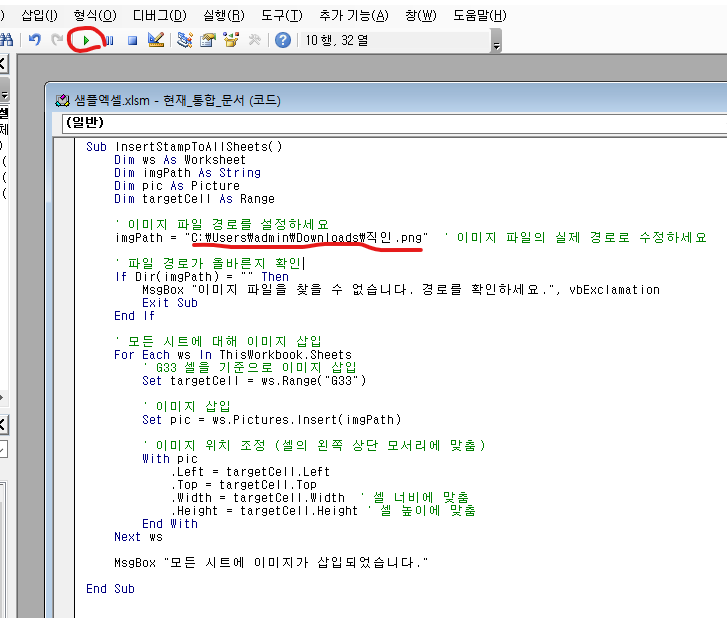This screenshot has height=618, width=727.
Task: Open the 형식(O) menu
Action: coord(95,16)
